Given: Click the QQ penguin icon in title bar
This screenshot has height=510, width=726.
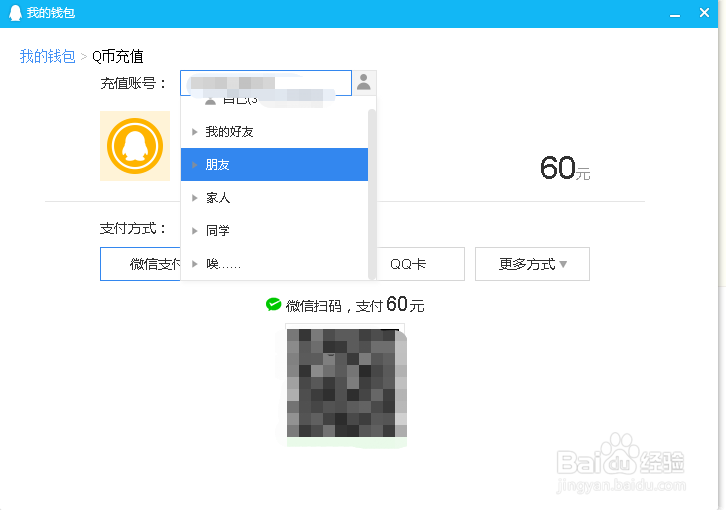Looking at the screenshot, I should tap(15, 13).
